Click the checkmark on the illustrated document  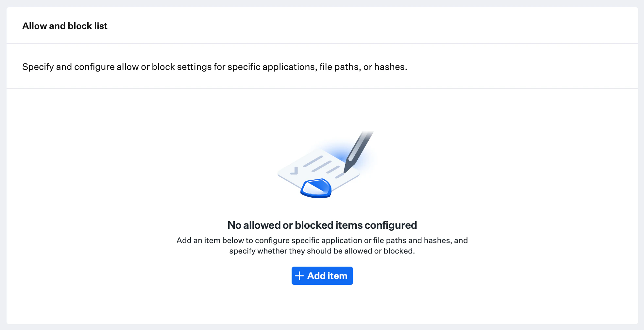tap(295, 170)
